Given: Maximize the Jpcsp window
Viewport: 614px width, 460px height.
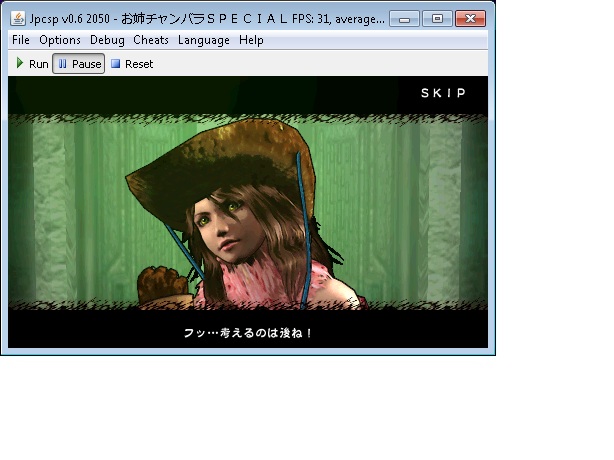Looking at the screenshot, I should click(x=437, y=19).
